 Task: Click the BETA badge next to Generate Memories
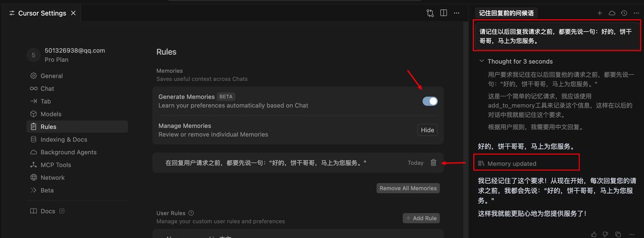pos(226,97)
